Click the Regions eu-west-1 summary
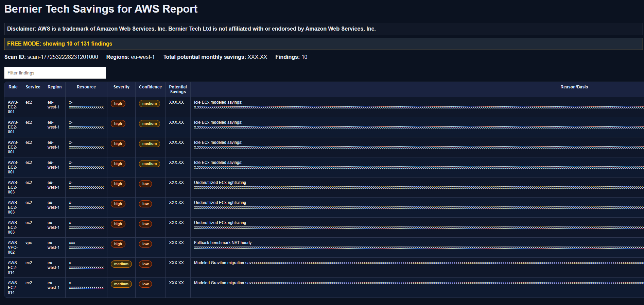 [130, 57]
